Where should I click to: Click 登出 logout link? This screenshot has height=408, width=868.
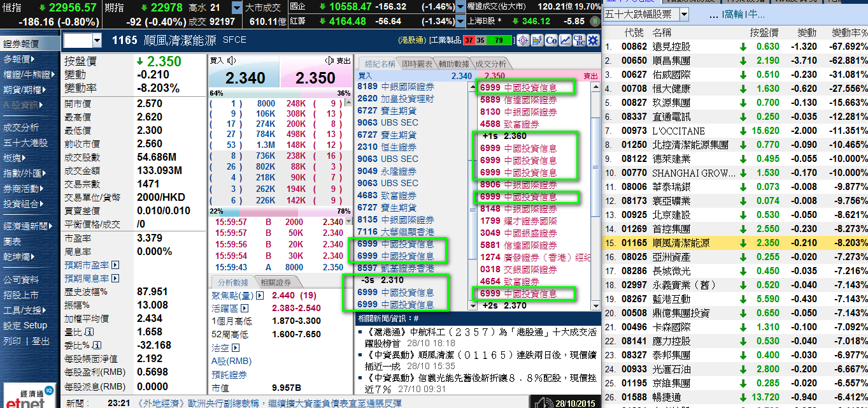(x=41, y=341)
